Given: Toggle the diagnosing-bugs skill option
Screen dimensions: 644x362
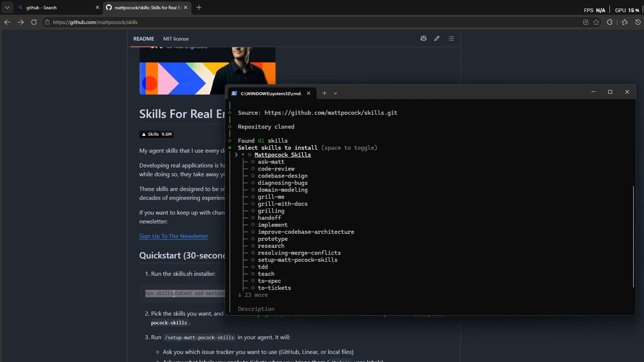Looking at the screenshot, I should click(x=253, y=183).
